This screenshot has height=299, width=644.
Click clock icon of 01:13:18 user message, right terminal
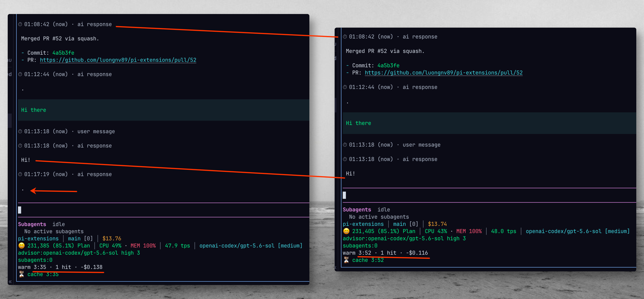tap(345, 145)
